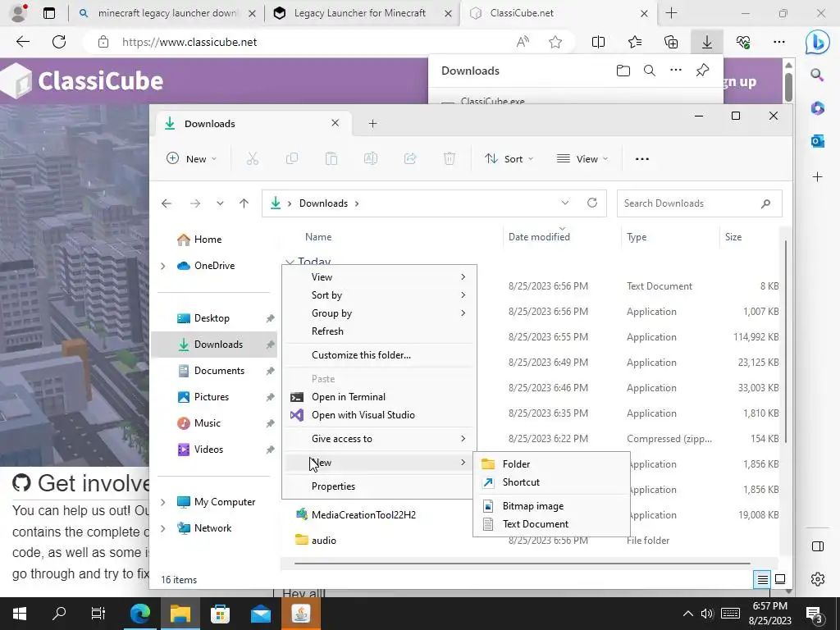This screenshot has height=630, width=840.
Task: Select Customize this folder in context menu
Action: [x=379, y=355]
